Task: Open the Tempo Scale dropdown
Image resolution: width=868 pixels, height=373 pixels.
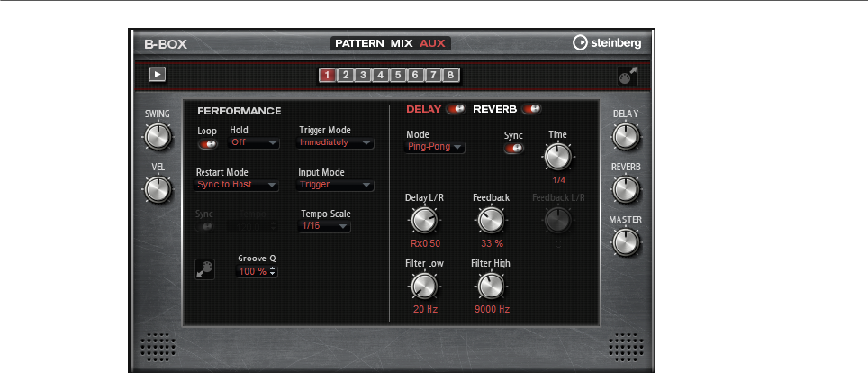Action: 324,226
